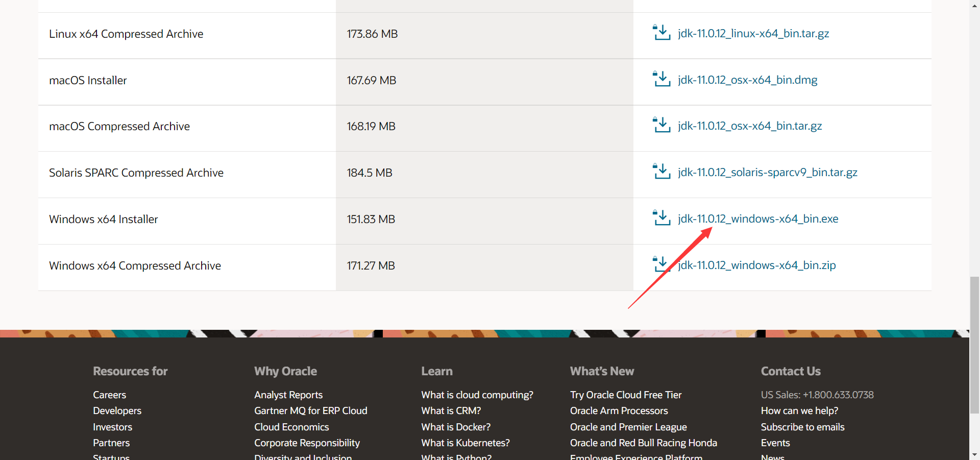This screenshot has width=980, height=460.
Task: Download jdk-11.0.12_windows-x64_bin.zip
Action: (x=757, y=265)
